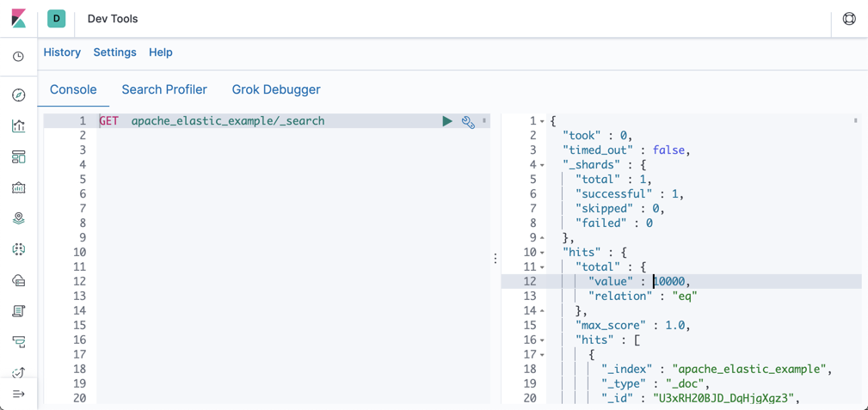This screenshot has height=410, width=868.
Task: Fold the outer "hits" object on line 10
Action: 542,253
